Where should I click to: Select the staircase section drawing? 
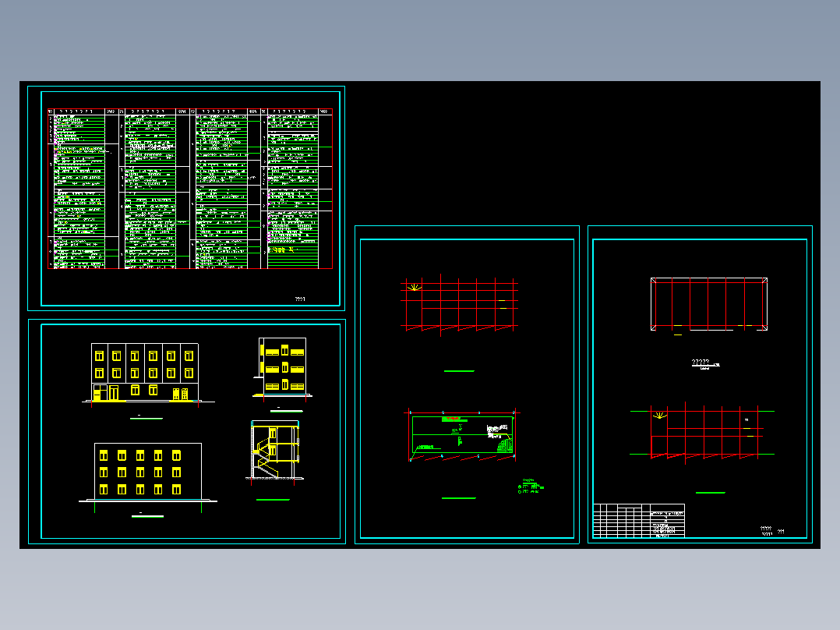(x=274, y=452)
